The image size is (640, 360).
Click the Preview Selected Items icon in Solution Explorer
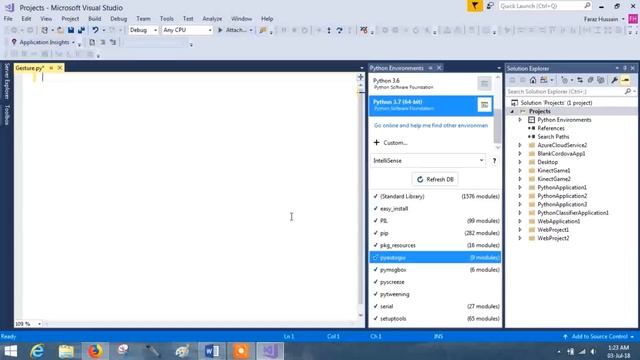tap(625, 80)
